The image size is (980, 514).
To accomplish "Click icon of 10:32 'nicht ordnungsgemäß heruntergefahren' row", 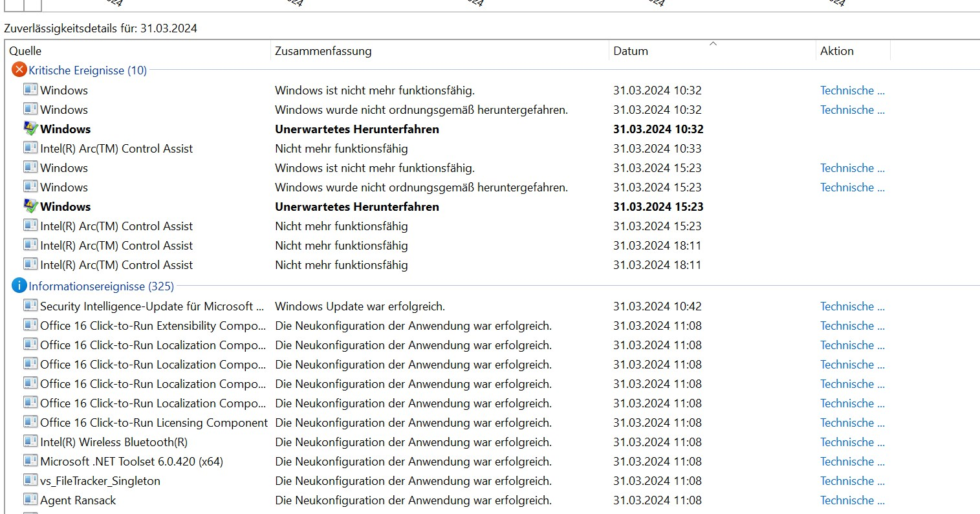I will pos(30,109).
